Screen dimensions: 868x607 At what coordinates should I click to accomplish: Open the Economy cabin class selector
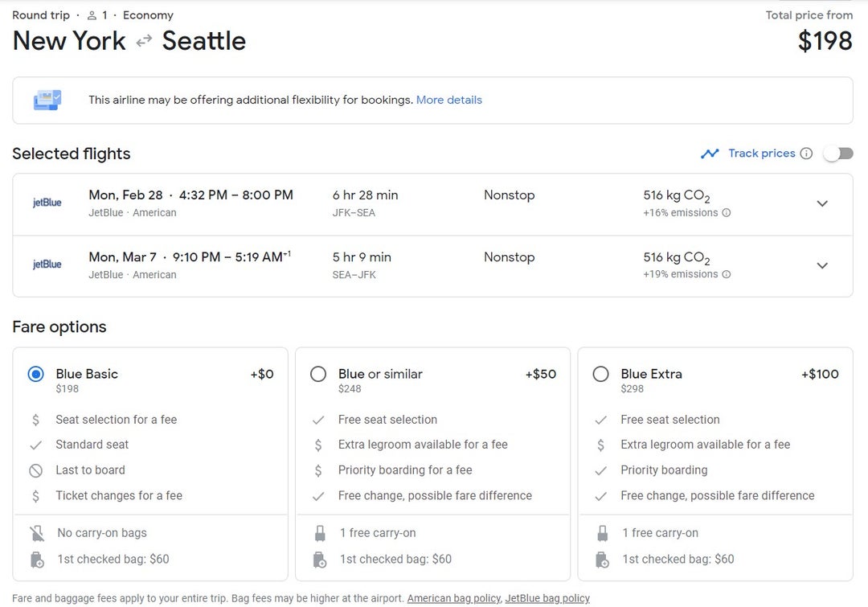click(147, 14)
